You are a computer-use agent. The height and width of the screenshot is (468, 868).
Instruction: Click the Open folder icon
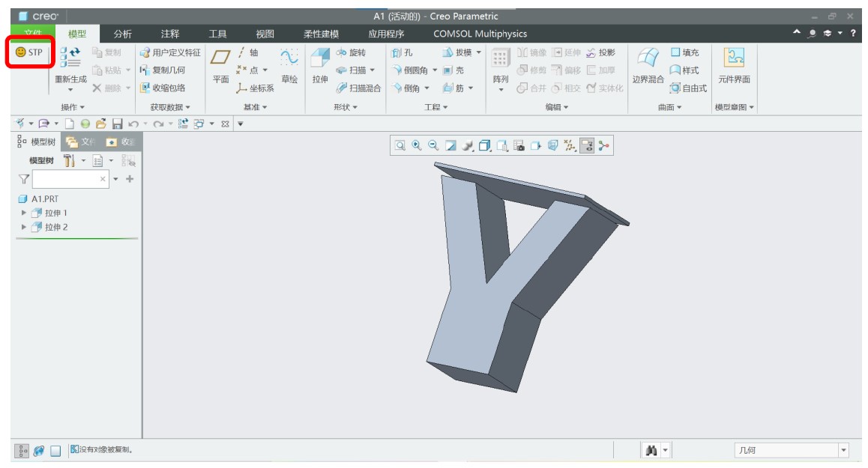coord(100,124)
